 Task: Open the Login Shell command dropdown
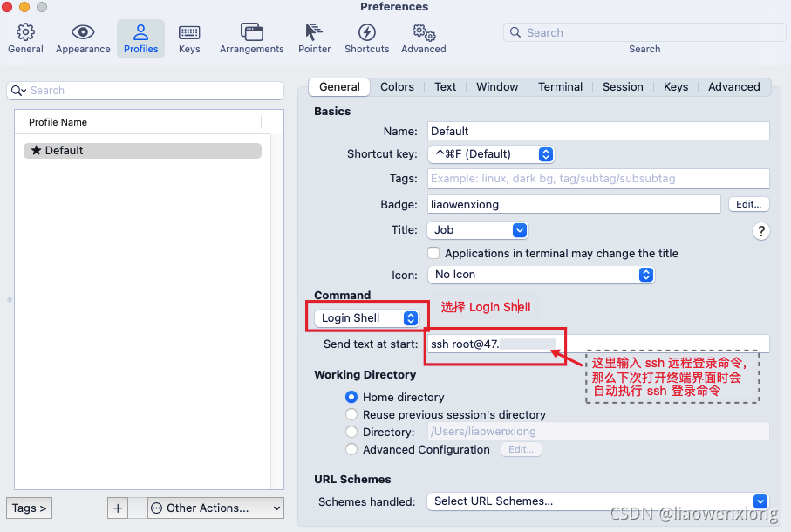367,318
